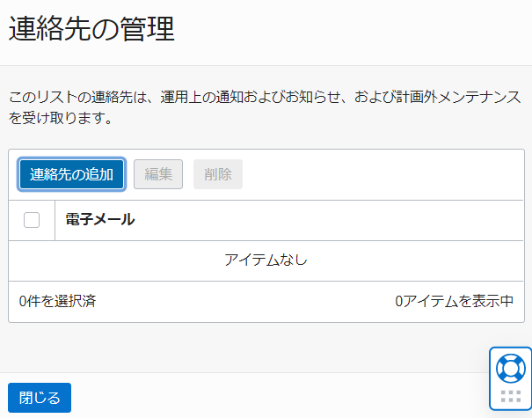The image size is (532, 418).
Task: Close the dialog with 閉じる button
Action: (40, 398)
